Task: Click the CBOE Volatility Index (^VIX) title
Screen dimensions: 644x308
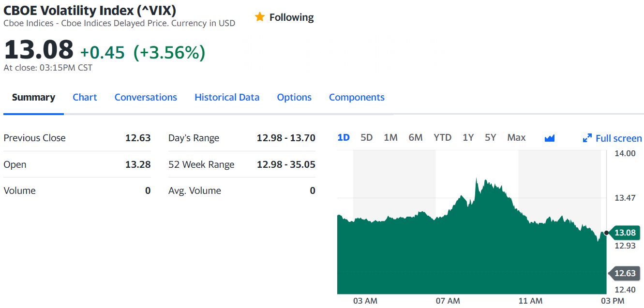Action: point(90,10)
